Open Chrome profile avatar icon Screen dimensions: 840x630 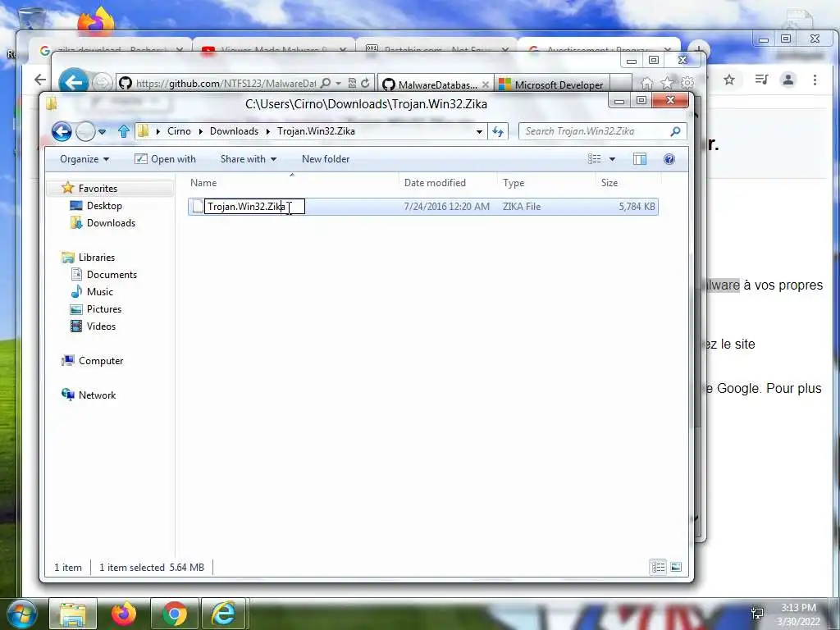788,80
